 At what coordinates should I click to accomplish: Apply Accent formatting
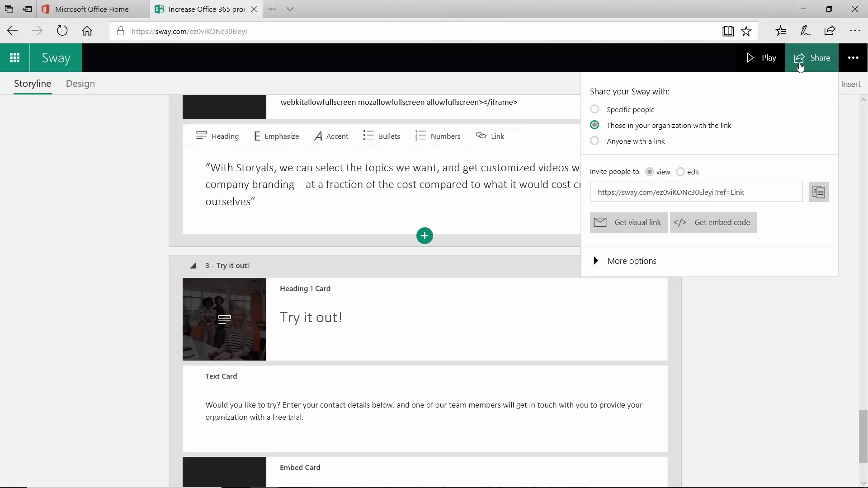click(331, 136)
